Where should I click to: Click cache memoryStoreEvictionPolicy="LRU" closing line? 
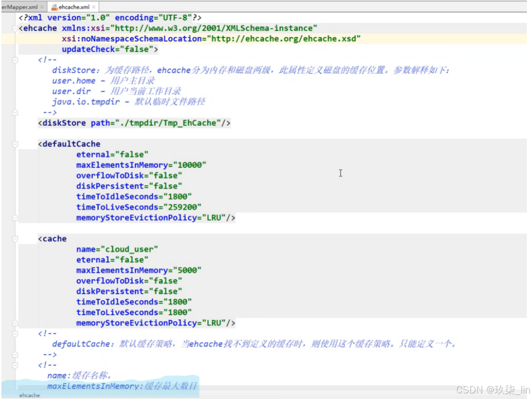pyautogui.click(x=156, y=323)
